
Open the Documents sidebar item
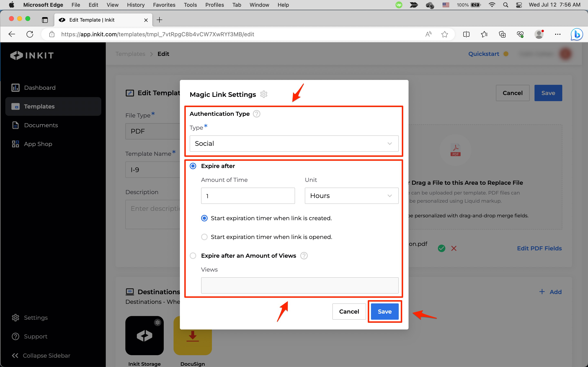tap(41, 125)
